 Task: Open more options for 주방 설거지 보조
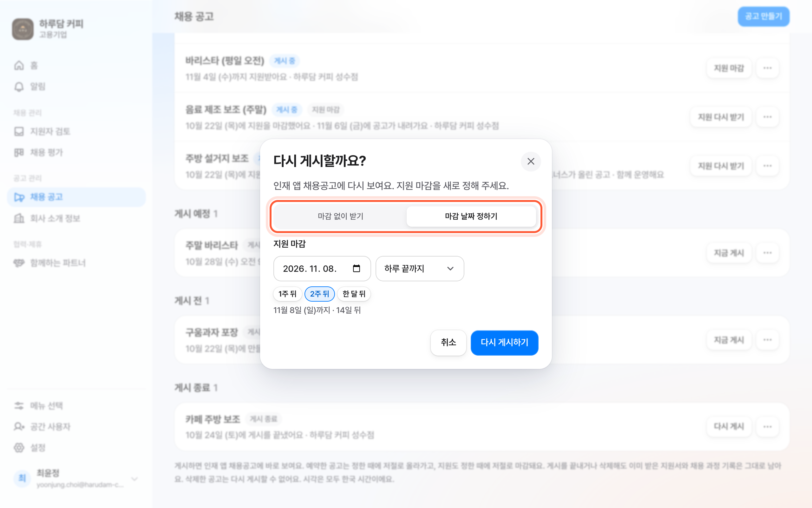(x=767, y=166)
